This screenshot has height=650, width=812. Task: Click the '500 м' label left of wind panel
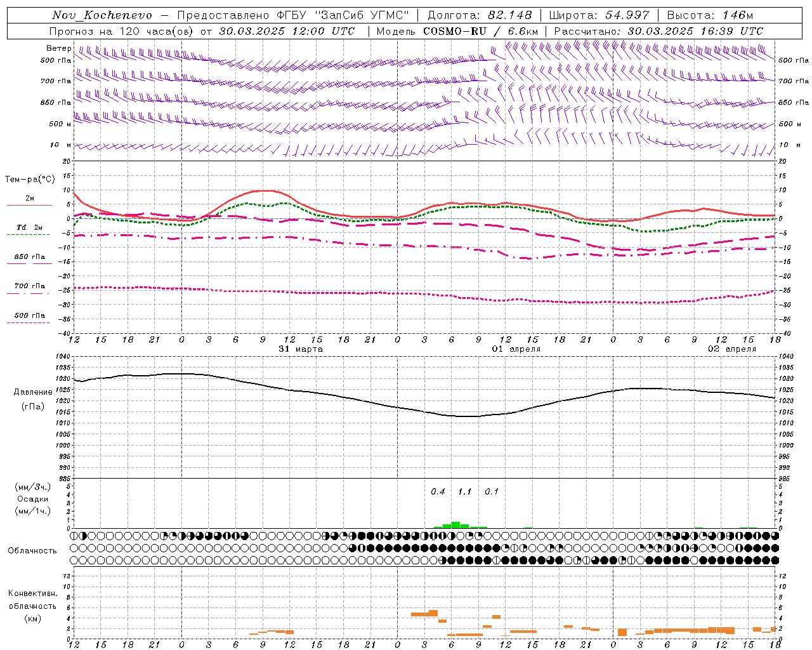tap(60, 124)
